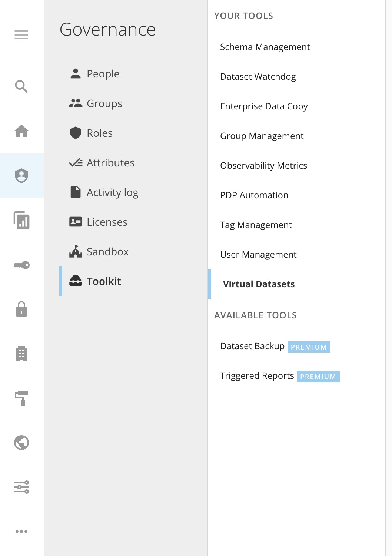392x556 pixels.
Task: Click the search magnifier icon
Action: click(21, 87)
